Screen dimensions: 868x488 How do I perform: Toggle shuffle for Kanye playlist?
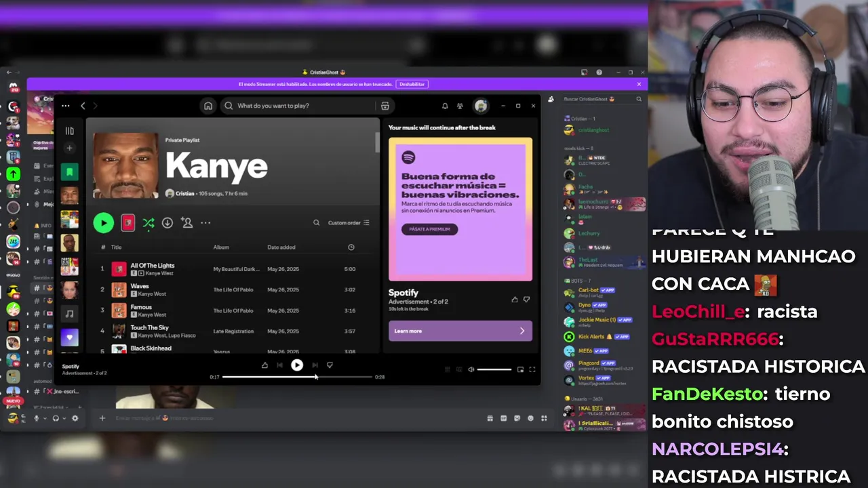pyautogui.click(x=149, y=222)
